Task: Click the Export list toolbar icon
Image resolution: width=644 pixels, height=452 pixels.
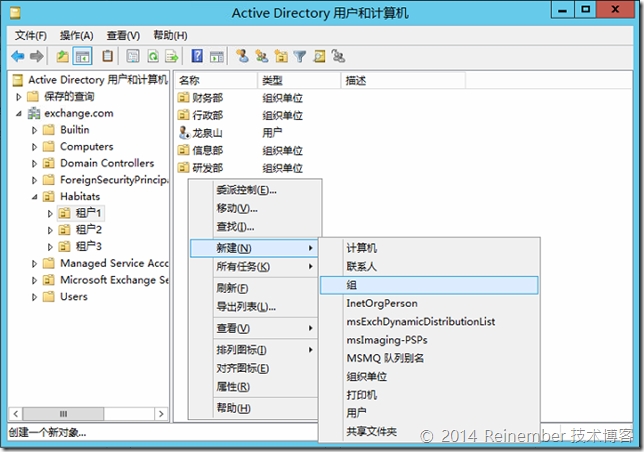Action: (x=172, y=56)
